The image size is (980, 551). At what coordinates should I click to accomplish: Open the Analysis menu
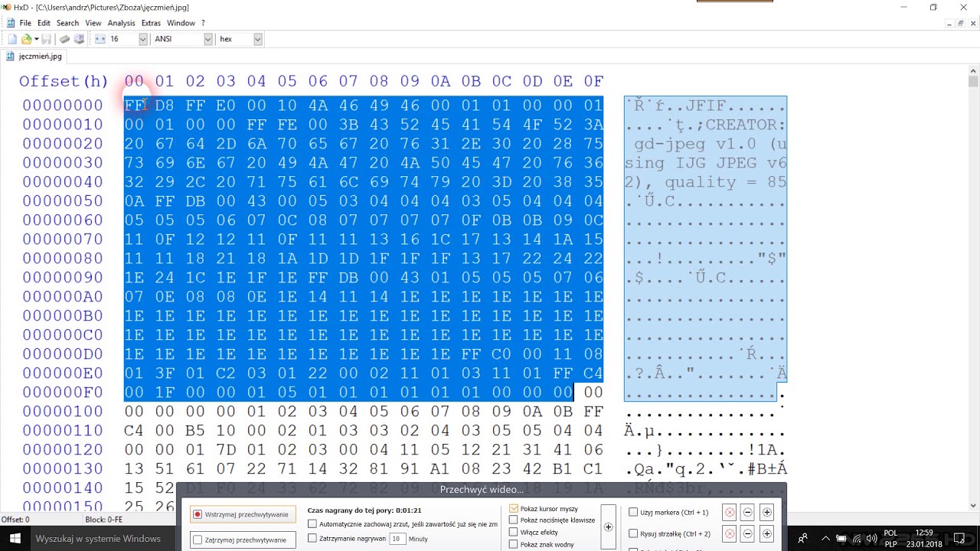click(x=121, y=23)
